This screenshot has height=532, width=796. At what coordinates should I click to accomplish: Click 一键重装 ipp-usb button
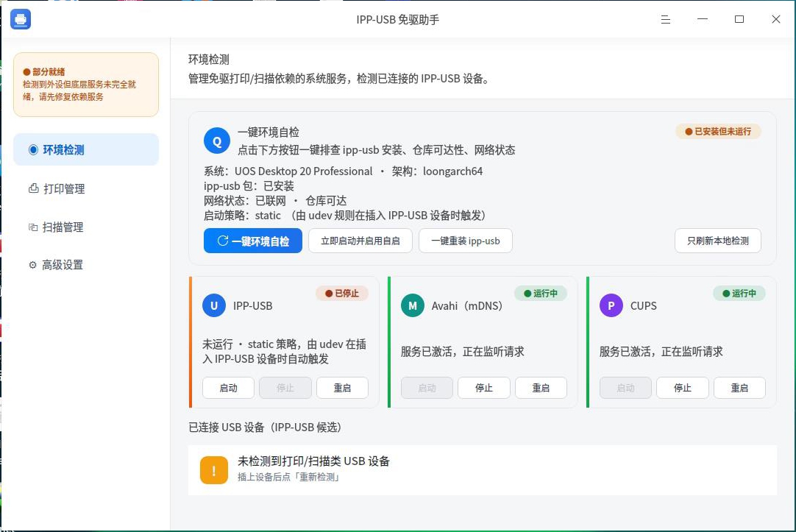[x=466, y=241]
